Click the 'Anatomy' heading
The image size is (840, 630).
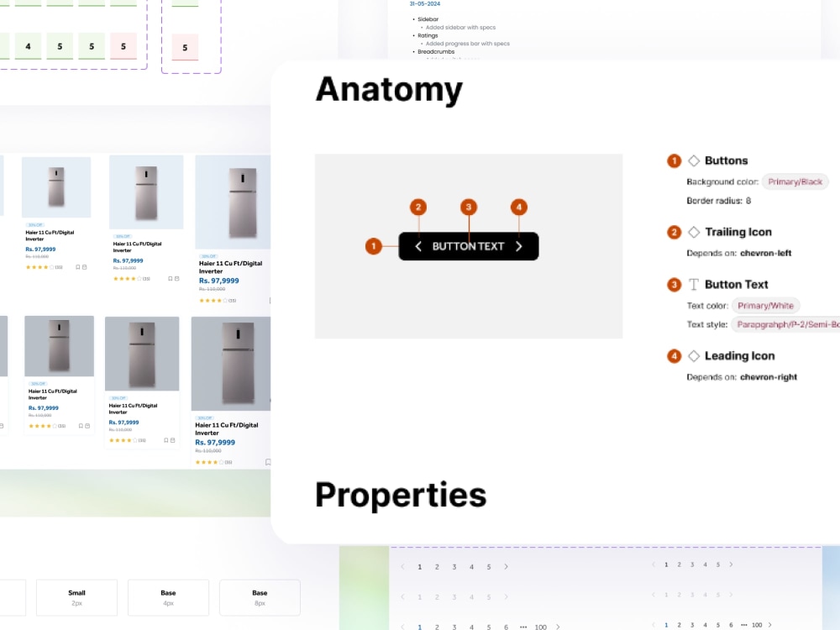tap(389, 89)
